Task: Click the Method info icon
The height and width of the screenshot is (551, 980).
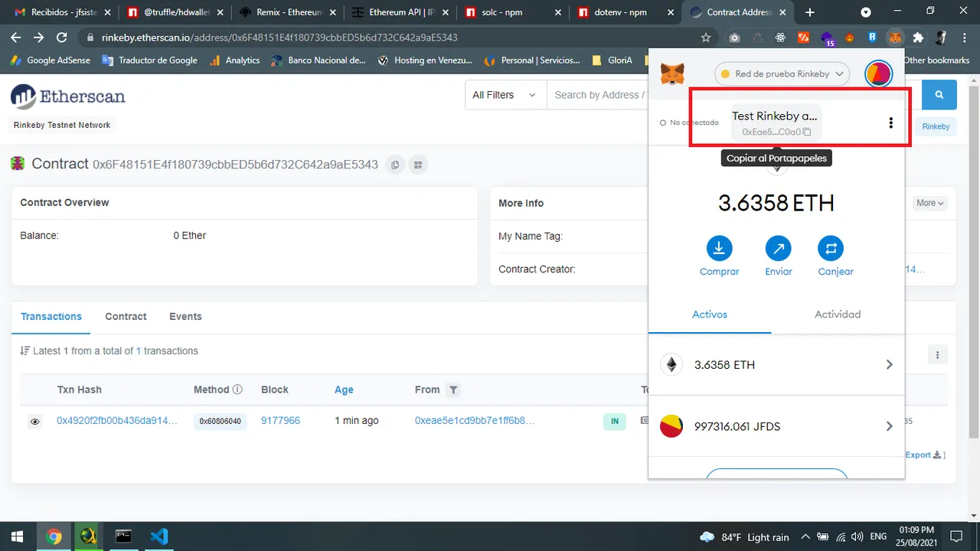Action: pos(237,390)
